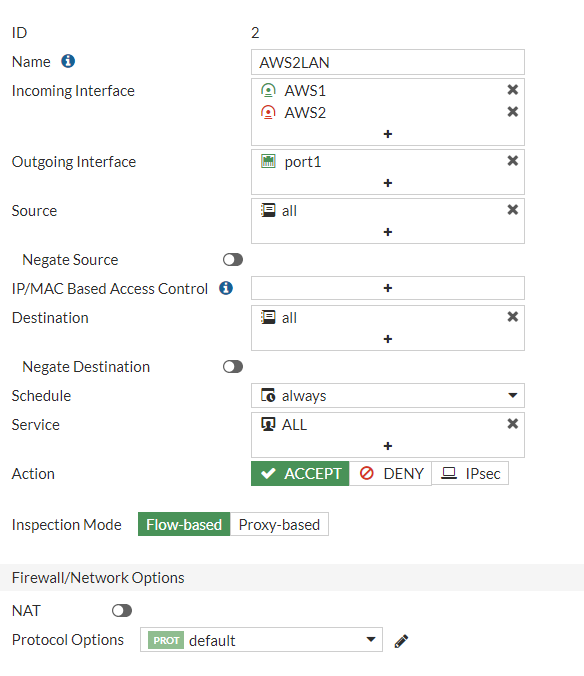The width and height of the screenshot is (584, 676).
Task: Add another incoming interface with plus icon
Action: pyautogui.click(x=387, y=134)
